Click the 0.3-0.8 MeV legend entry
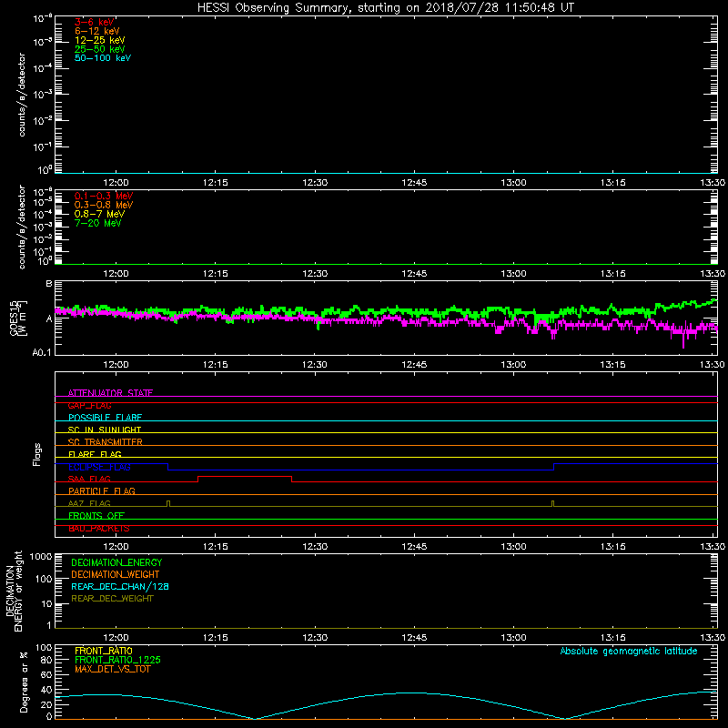 click(x=104, y=205)
